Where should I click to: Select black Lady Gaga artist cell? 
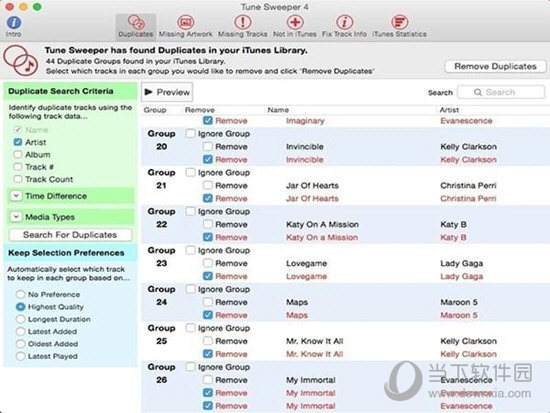click(x=462, y=263)
